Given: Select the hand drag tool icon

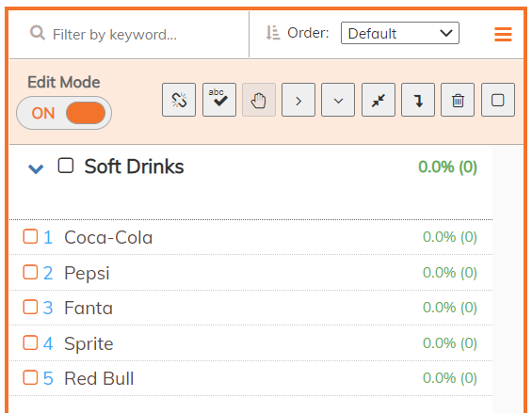Looking at the screenshot, I should tap(259, 100).
